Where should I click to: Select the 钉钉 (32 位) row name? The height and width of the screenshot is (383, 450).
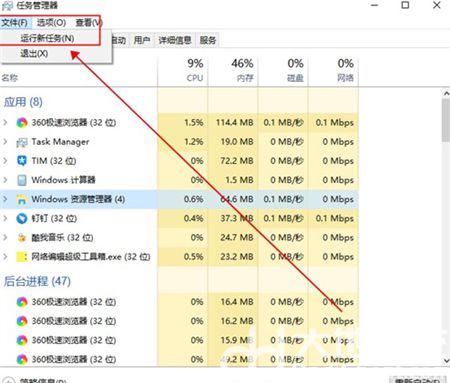click(x=54, y=219)
